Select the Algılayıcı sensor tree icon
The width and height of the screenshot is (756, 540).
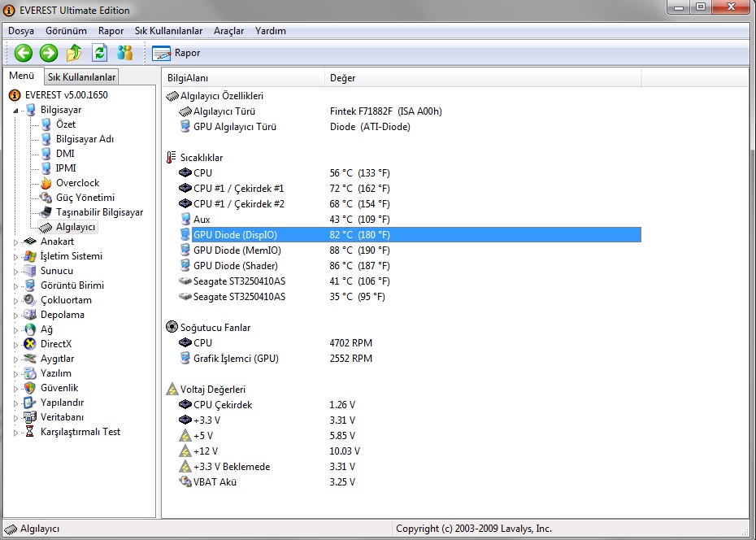coord(46,227)
